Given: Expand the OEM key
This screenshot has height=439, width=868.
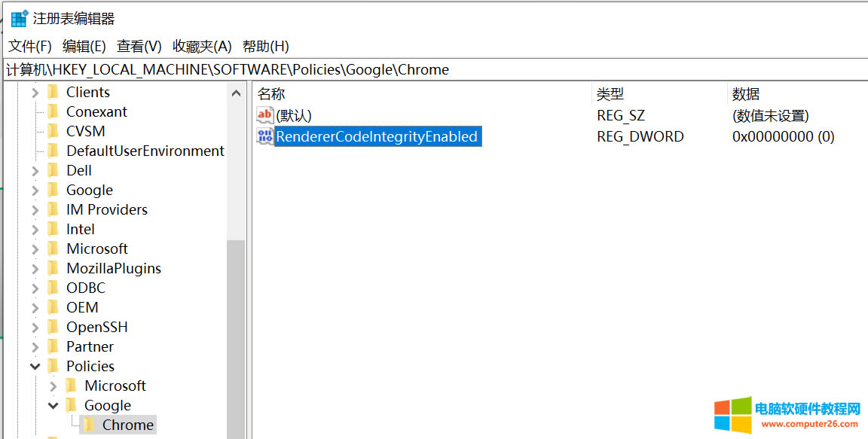Looking at the screenshot, I should (35, 308).
